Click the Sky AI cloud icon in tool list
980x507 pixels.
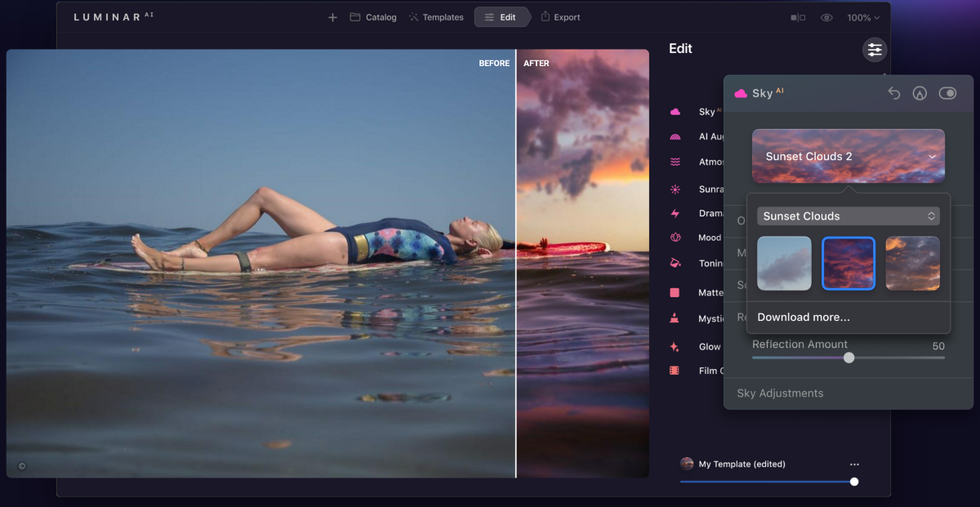[x=675, y=112]
